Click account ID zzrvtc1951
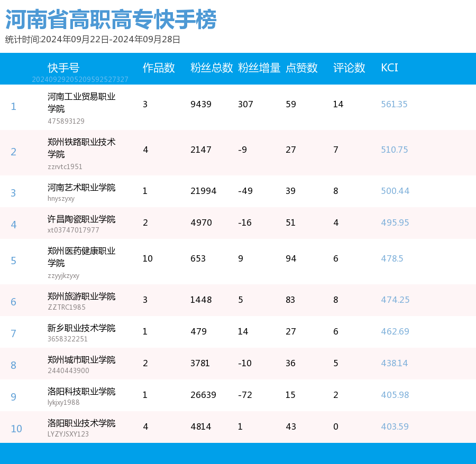Viewport: 476px width, 464px height. pos(65,166)
